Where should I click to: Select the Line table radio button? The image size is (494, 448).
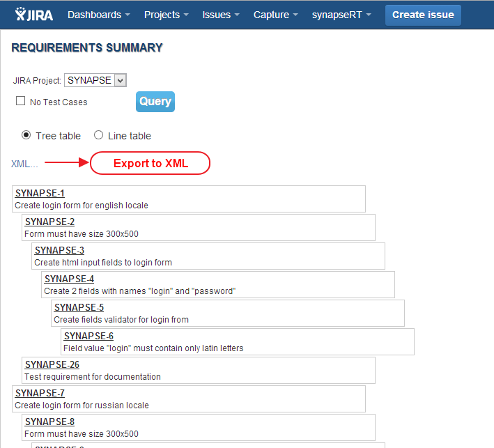(99, 135)
